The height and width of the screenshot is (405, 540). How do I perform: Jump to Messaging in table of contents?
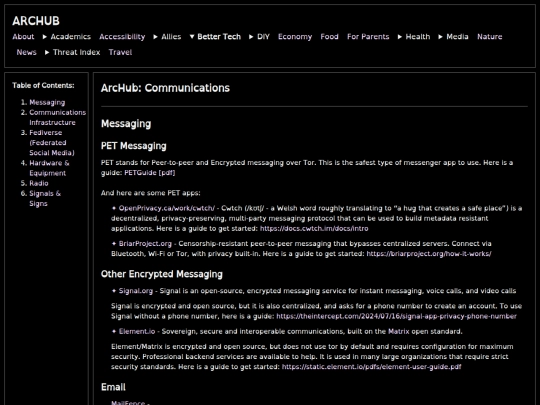click(x=47, y=102)
